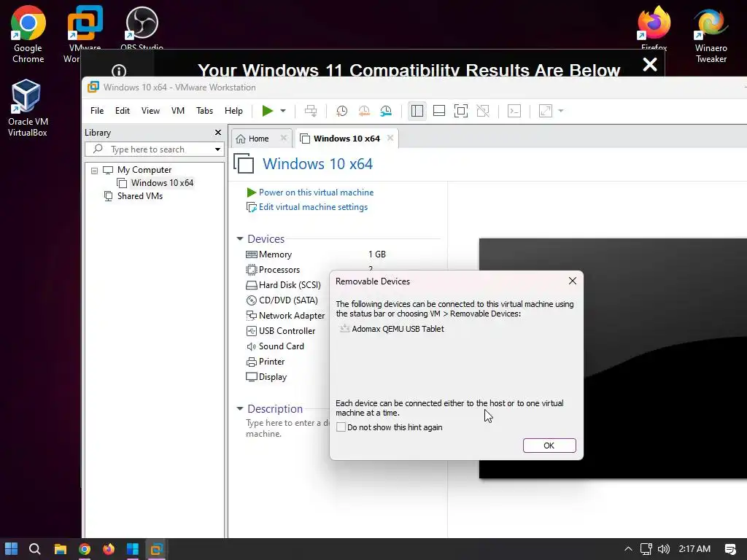
Task: Click the Enter full screen mode icon
Action: [x=461, y=111]
